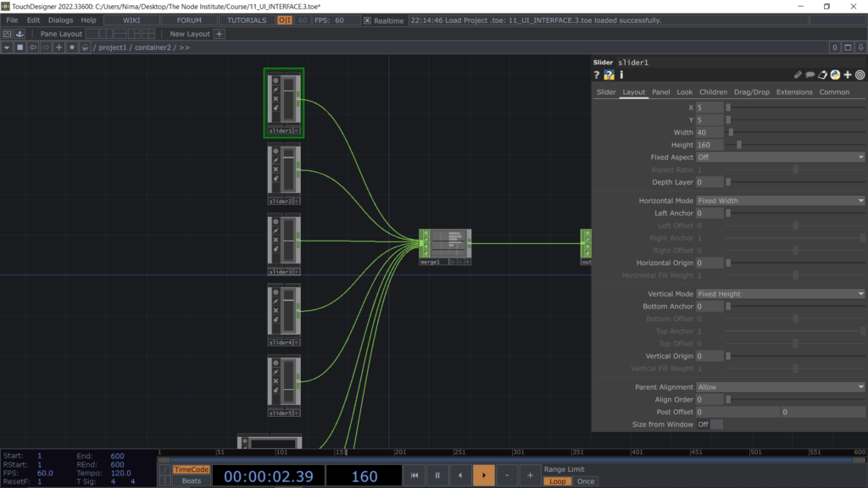Click the copy parameters clipboard icon
The image size is (868, 488).
822,75
